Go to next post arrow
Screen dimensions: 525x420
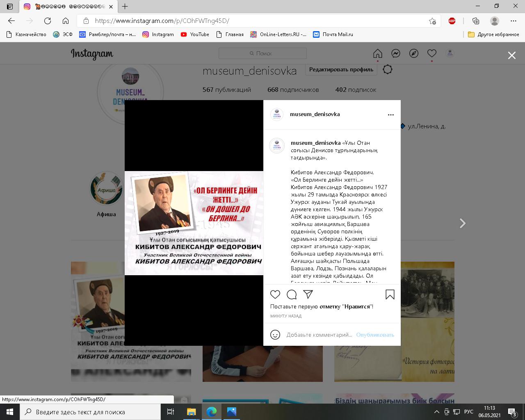463,223
